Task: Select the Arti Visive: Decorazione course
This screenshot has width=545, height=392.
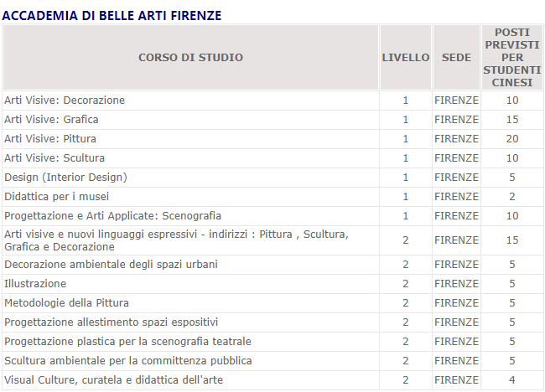Action: click(x=65, y=101)
